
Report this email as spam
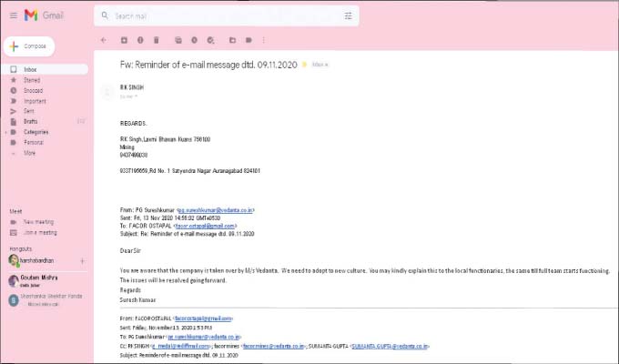point(139,40)
